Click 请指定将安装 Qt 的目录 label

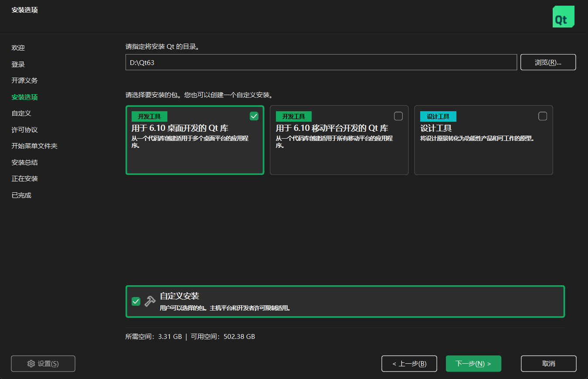[x=163, y=47]
